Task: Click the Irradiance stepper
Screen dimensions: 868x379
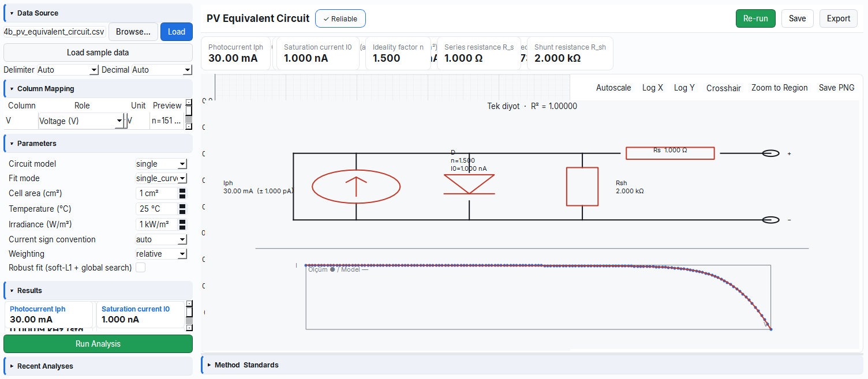Action: click(182, 224)
